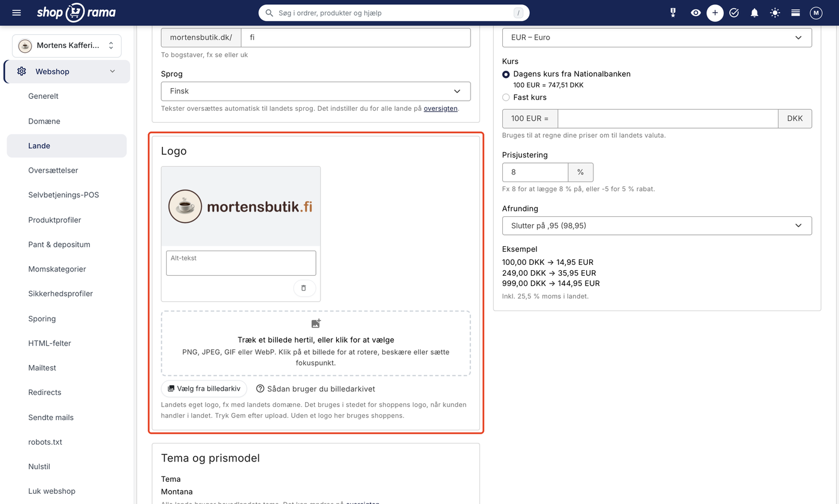Toggle the sun light-mode icon
This screenshot has width=839, height=504.
point(775,13)
